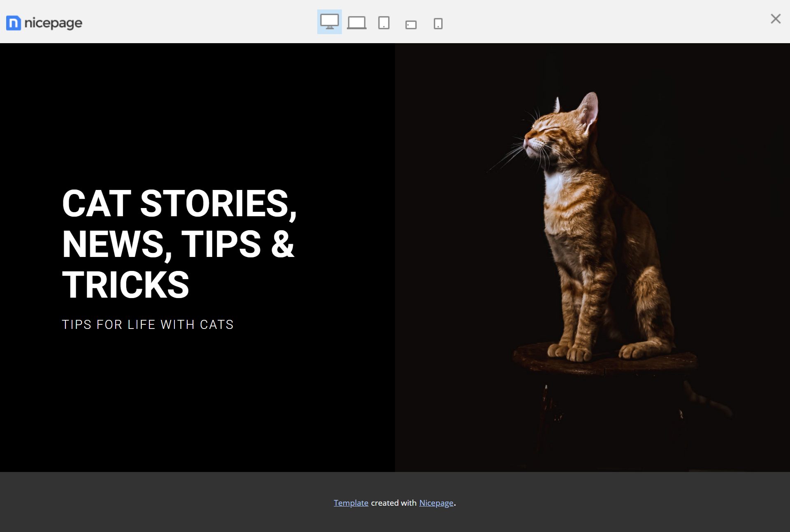Click the cat's pointed ear
Viewport: 790px width, 532px height.
coord(588,108)
